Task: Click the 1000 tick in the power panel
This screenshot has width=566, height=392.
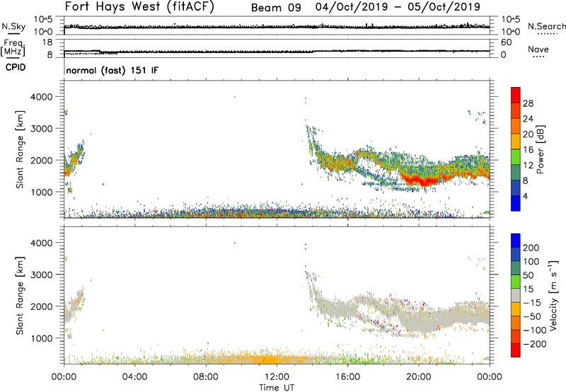Action: (x=41, y=192)
